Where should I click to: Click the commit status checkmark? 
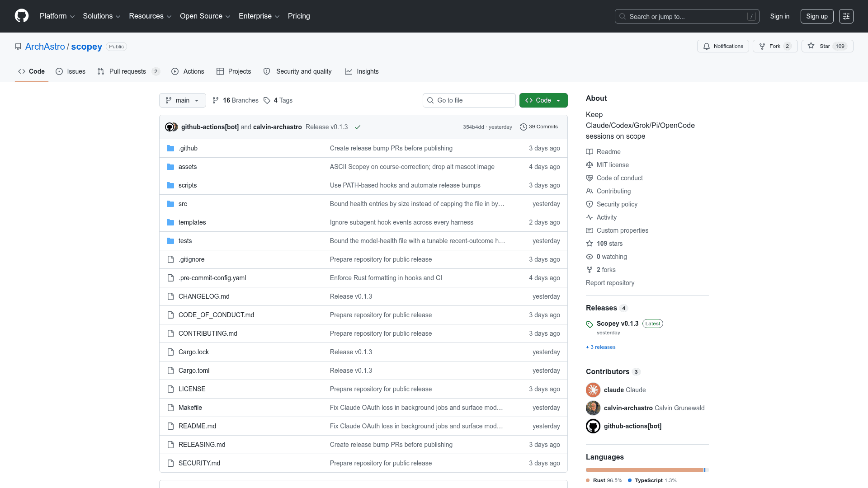click(358, 127)
